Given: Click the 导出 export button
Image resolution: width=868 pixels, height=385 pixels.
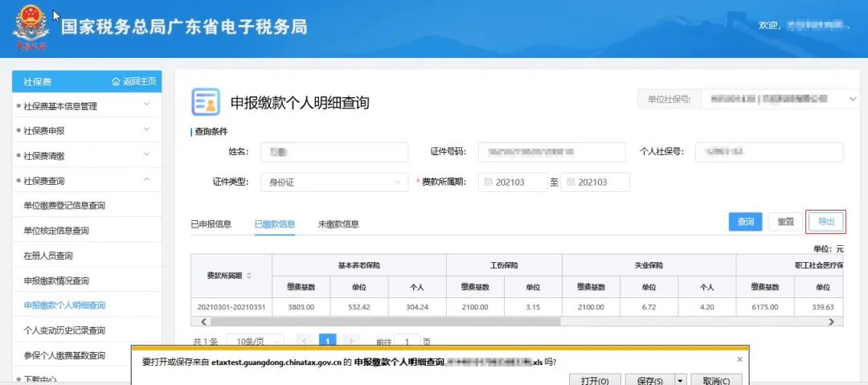Looking at the screenshot, I should [826, 222].
